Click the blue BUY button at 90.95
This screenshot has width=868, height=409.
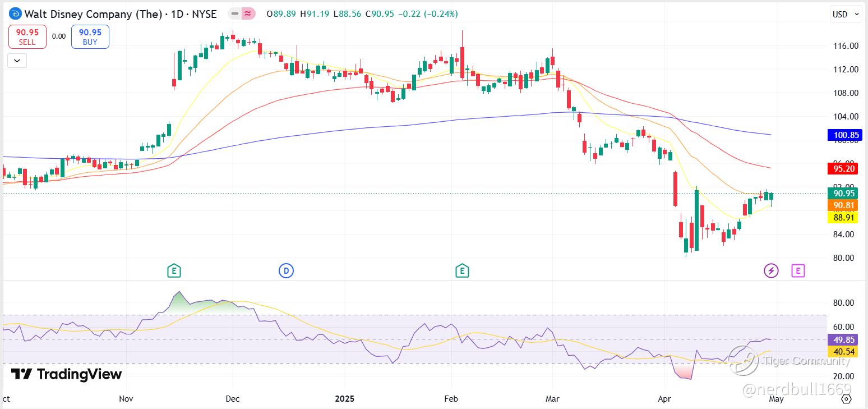pyautogui.click(x=90, y=36)
